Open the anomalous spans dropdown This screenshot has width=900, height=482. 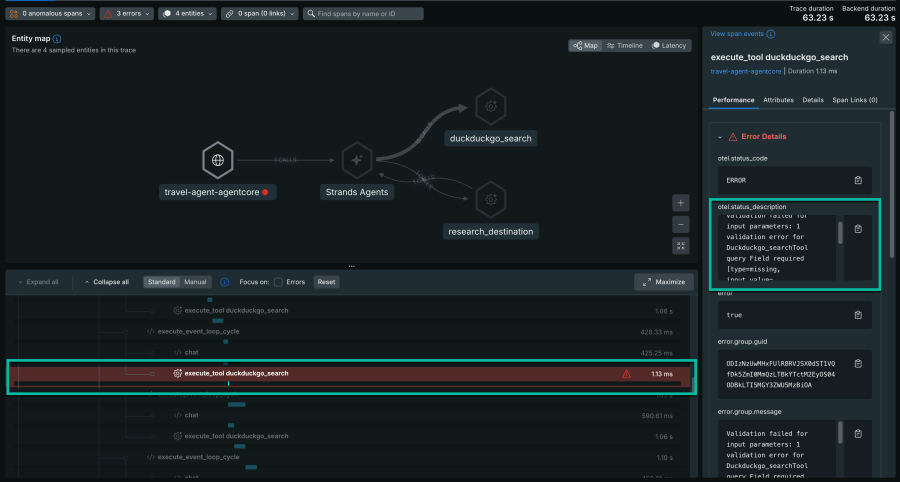(x=51, y=14)
